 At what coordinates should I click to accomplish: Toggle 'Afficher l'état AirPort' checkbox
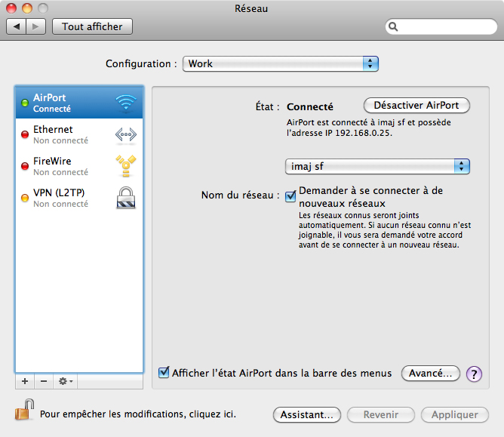(164, 373)
